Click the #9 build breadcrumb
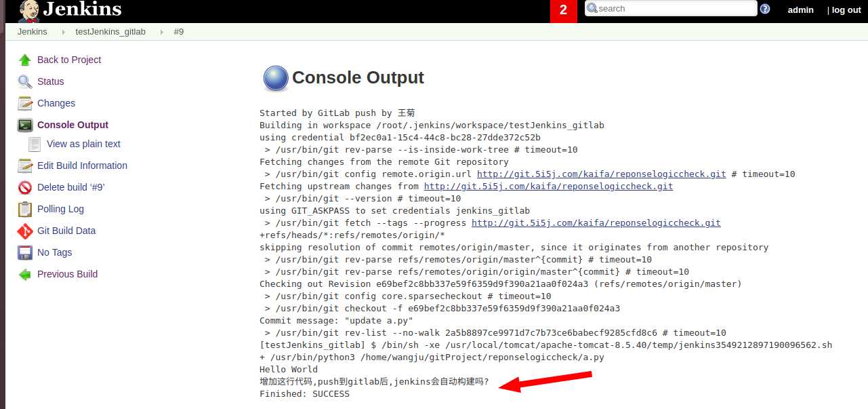 click(x=179, y=32)
